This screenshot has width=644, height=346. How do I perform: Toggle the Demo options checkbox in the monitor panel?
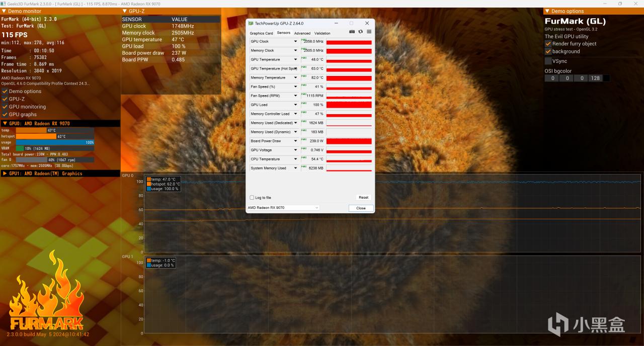[5, 92]
